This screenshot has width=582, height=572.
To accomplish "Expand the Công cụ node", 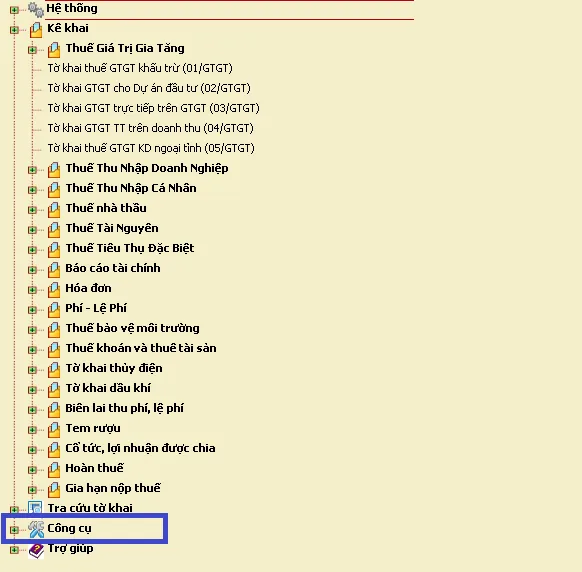I will (14, 530).
